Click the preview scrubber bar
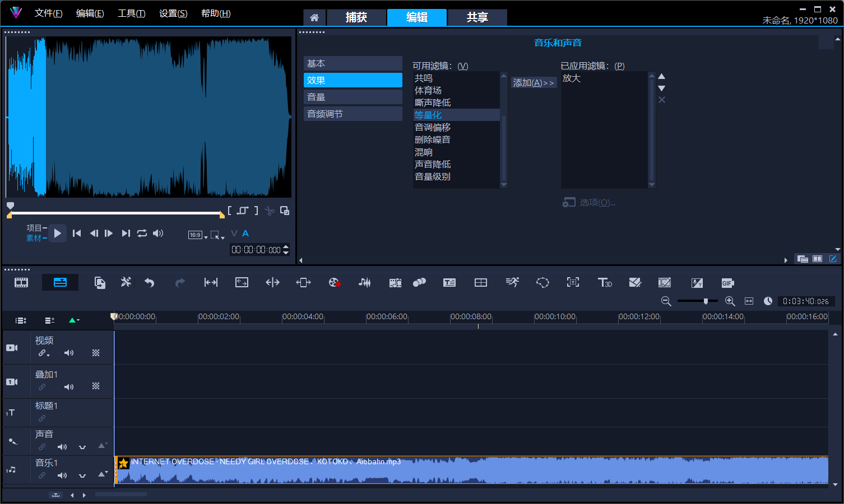This screenshot has height=504, width=844. tap(116, 213)
